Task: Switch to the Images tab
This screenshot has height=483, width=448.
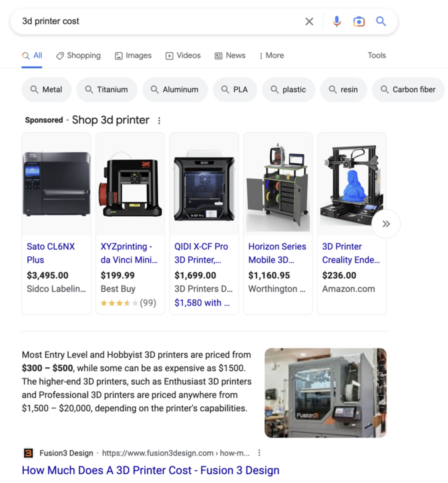Action: [x=133, y=55]
